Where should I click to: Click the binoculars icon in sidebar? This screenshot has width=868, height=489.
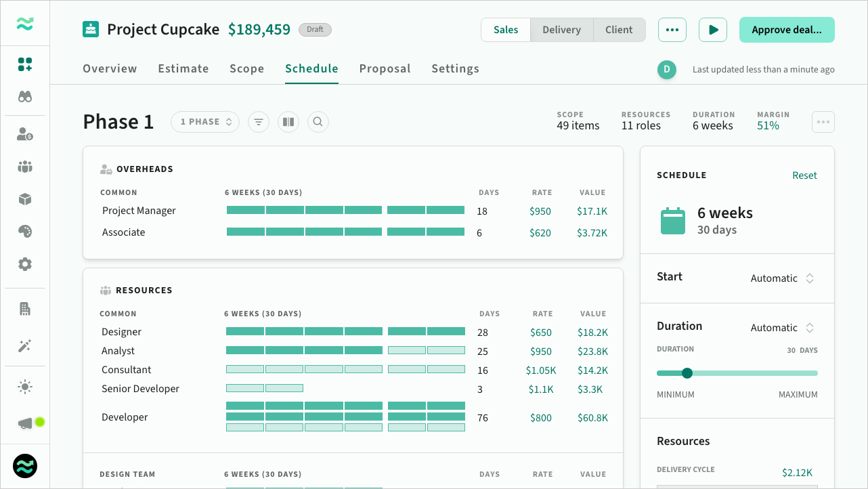click(25, 97)
